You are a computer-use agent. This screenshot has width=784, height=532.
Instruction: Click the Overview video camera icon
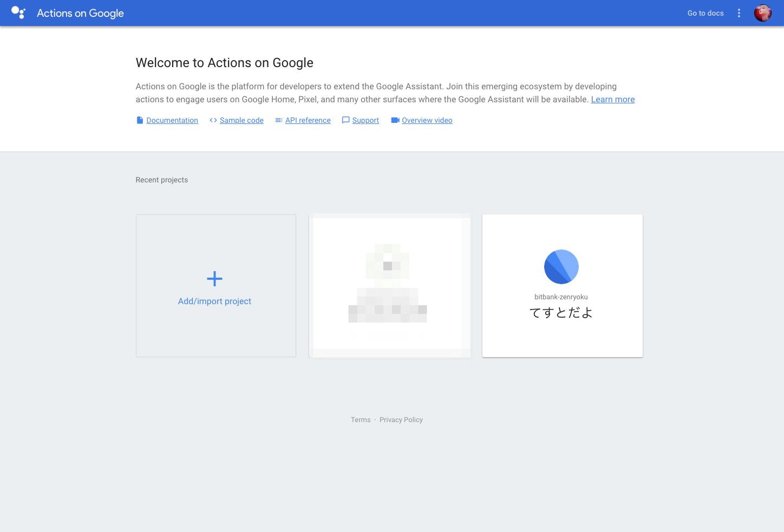point(395,120)
